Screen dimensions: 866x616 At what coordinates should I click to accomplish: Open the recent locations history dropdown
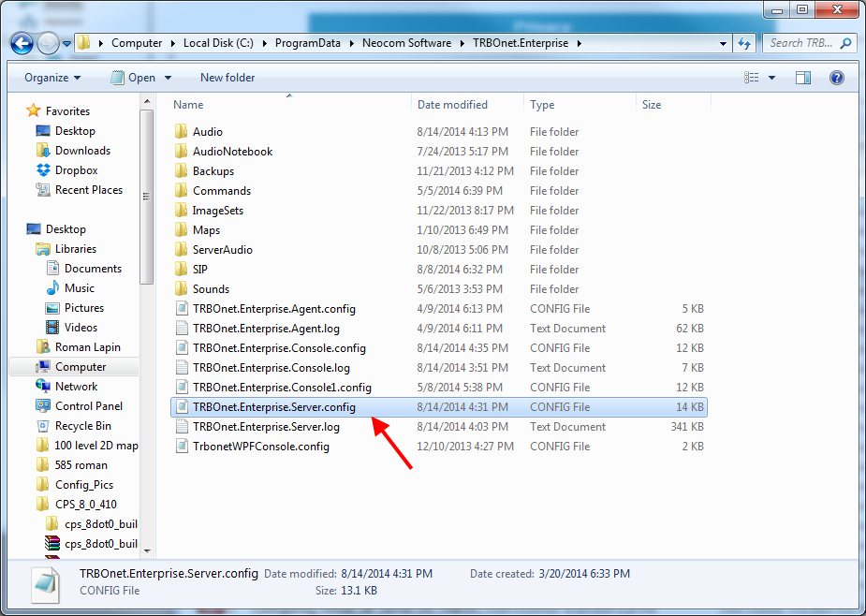(66, 43)
